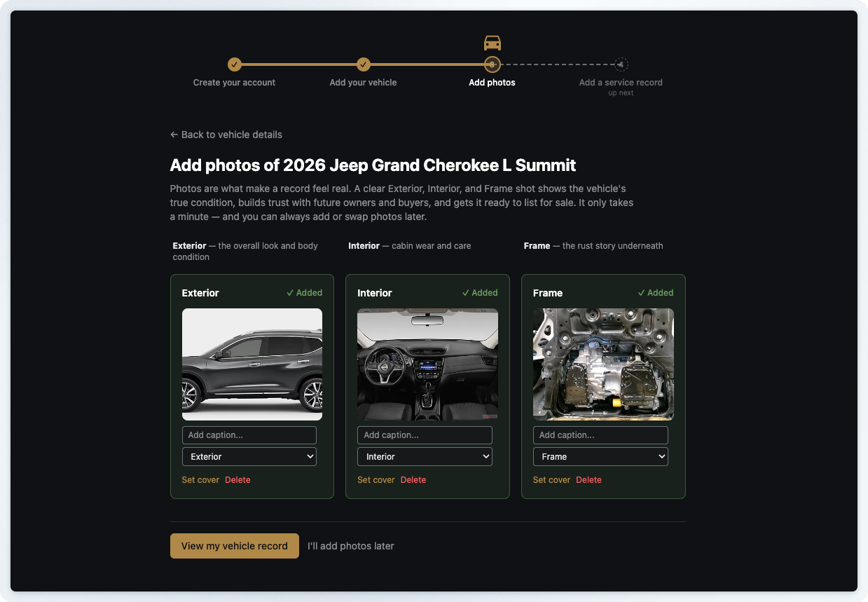Viewport: 868px width, 602px height.
Task: Set the Frame photo as cover
Action: (552, 480)
